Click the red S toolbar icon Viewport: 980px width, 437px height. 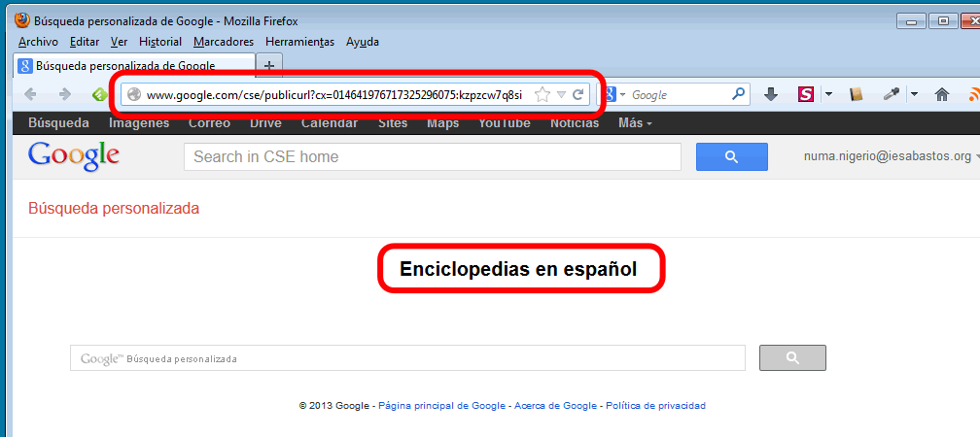coord(806,95)
